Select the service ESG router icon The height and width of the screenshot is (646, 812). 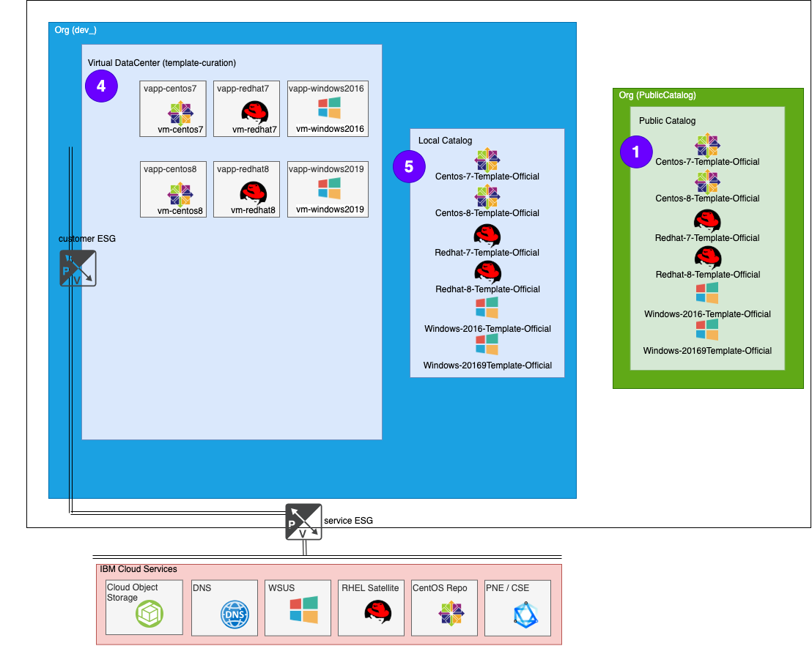point(303,521)
